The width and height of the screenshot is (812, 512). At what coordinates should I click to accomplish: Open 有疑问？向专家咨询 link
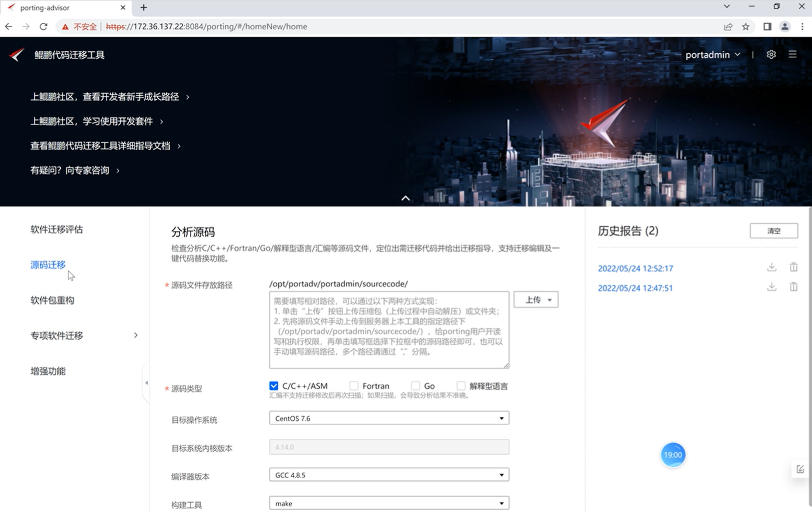pos(70,170)
